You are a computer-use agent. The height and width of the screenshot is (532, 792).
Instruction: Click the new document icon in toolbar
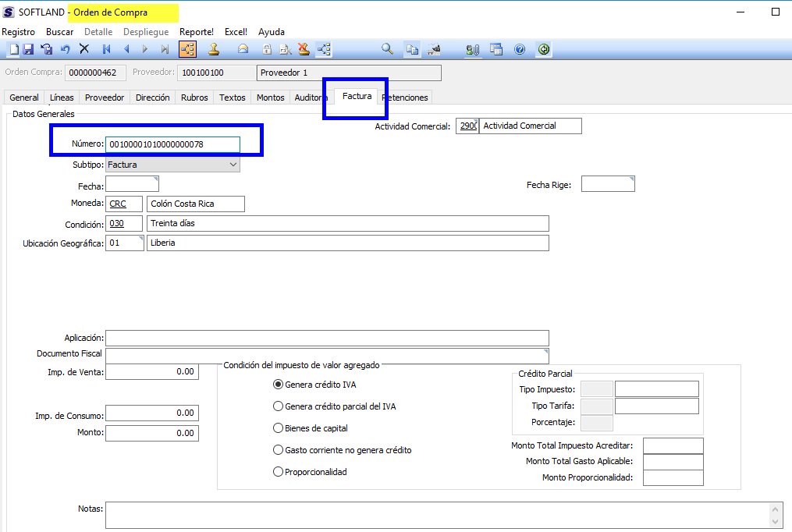[13, 49]
